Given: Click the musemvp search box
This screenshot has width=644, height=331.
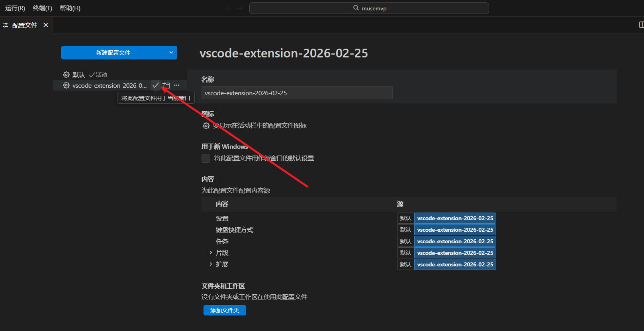Looking at the screenshot, I should click(369, 8).
